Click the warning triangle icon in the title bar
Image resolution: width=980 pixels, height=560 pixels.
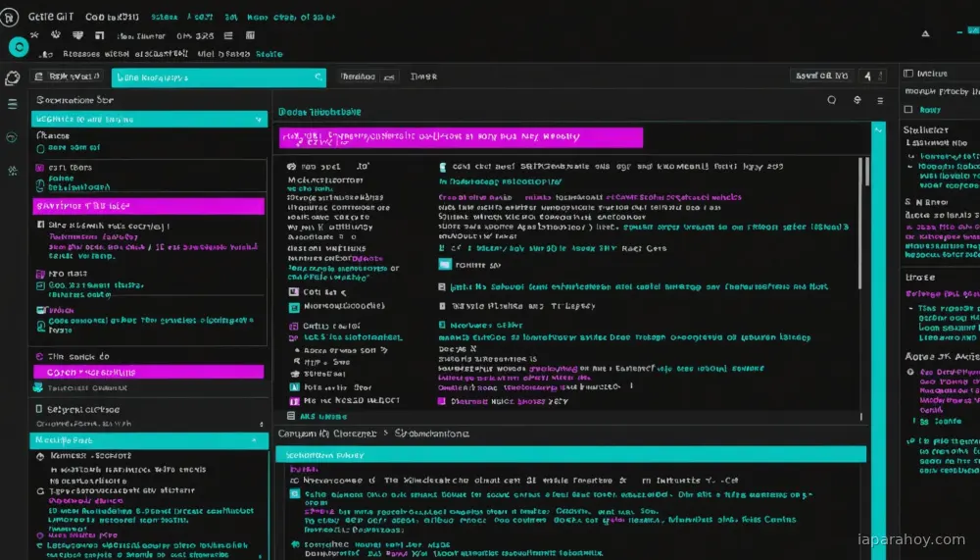point(926,33)
